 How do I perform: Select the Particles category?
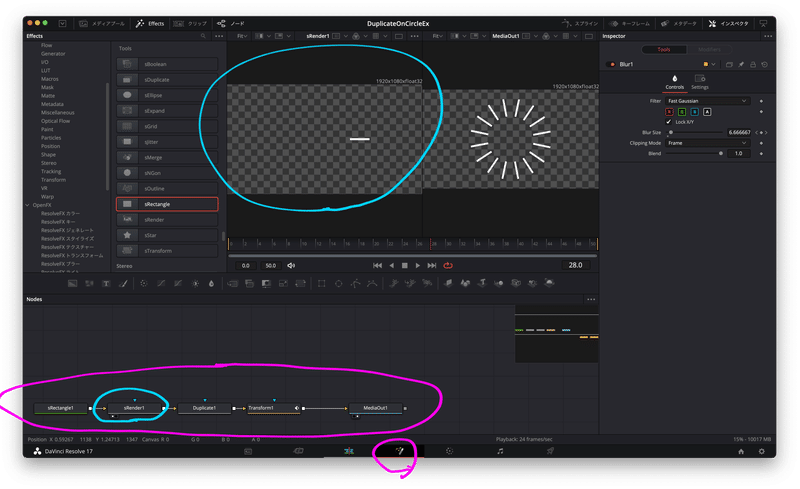click(51, 138)
